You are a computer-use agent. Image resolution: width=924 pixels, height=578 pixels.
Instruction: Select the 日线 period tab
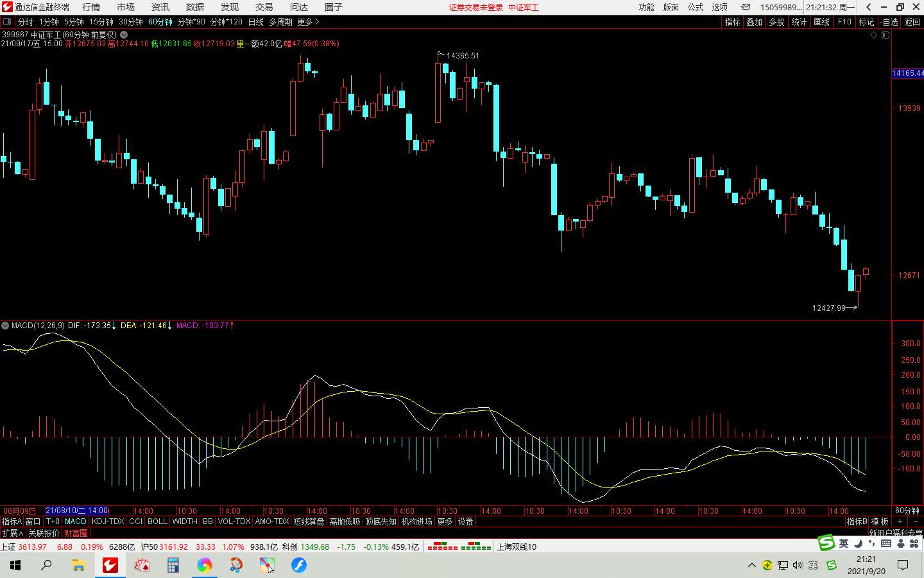coord(256,22)
